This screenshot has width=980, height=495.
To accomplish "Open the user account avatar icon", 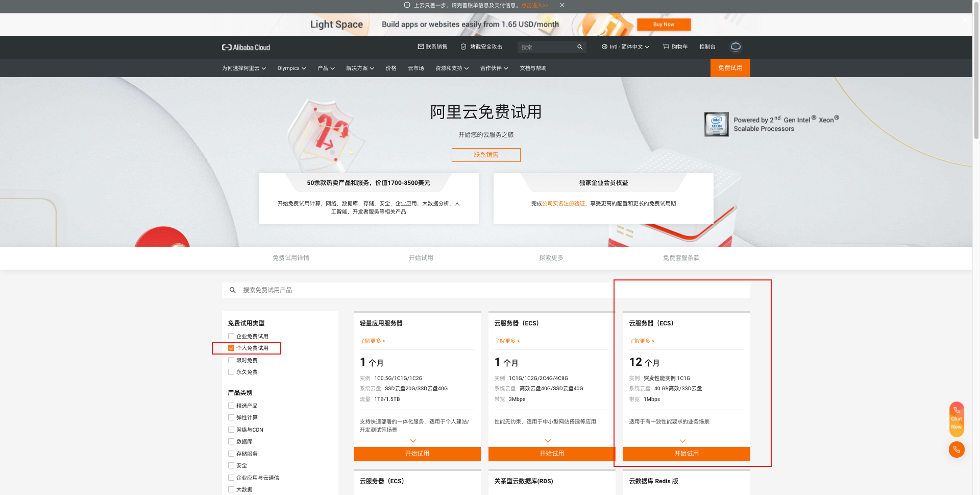I will click(735, 47).
